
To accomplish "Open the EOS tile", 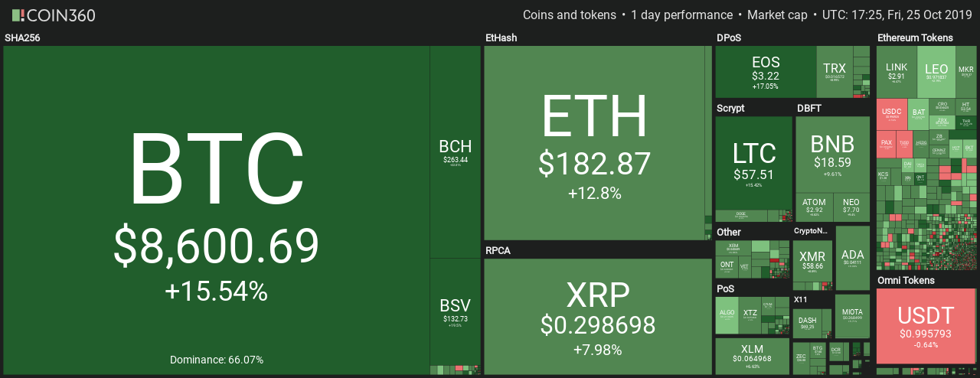I will pos(766,71).
